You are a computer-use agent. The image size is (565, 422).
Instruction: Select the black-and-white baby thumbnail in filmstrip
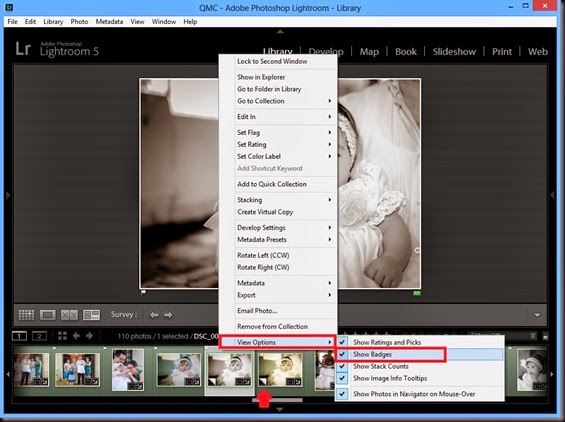pos(531,370)
